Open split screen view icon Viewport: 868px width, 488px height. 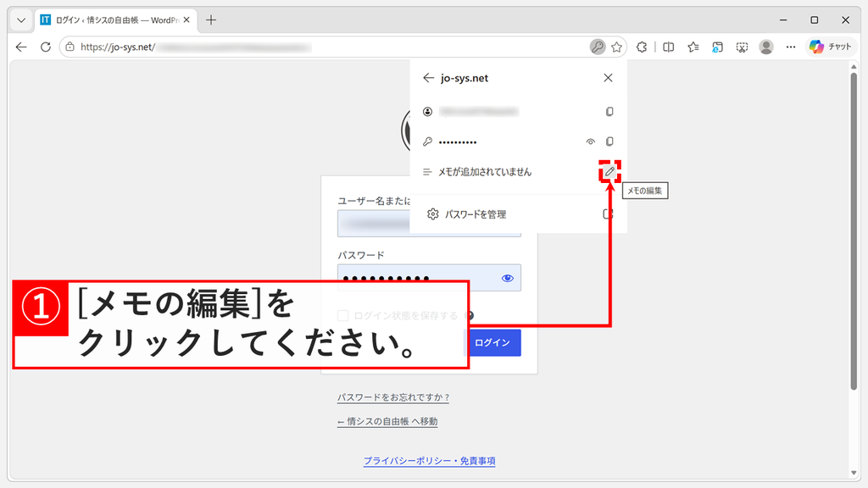pyautogui.click(x=668, y=47)
